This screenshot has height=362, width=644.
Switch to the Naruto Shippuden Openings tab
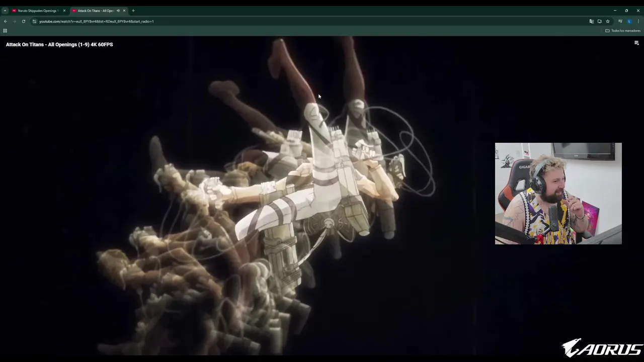click(x=39, y=11)
